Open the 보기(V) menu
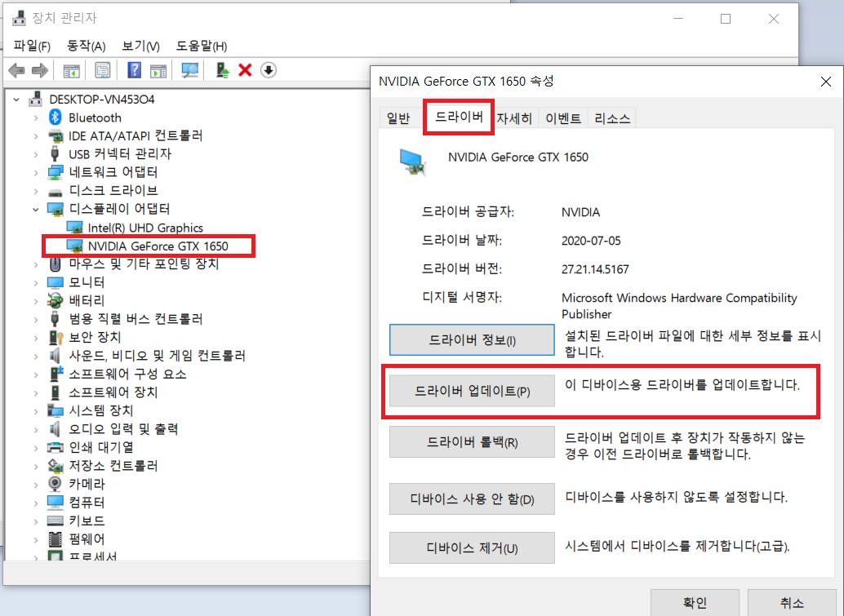Image resolution: width=844 pixels, height=616 pixels. 140,46
